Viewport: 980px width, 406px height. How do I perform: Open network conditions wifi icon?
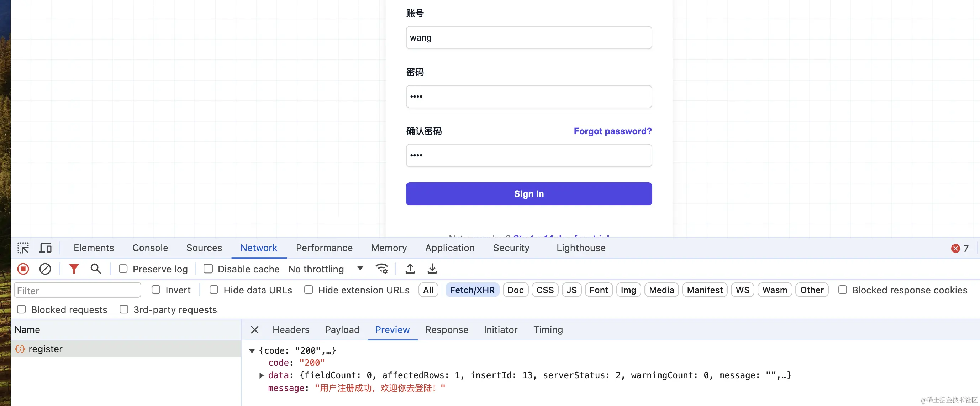(381, 269)
